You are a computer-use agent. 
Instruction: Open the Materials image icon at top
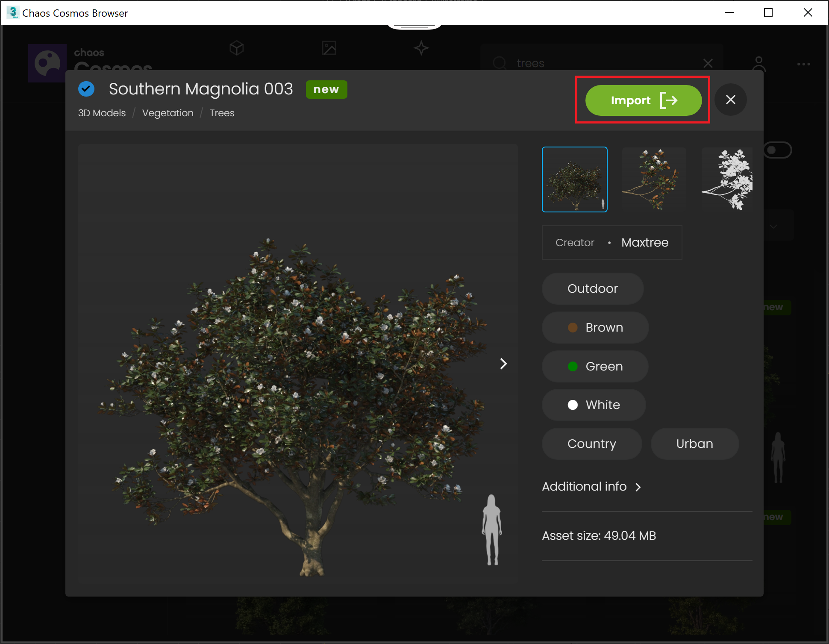tap(329, 48)
